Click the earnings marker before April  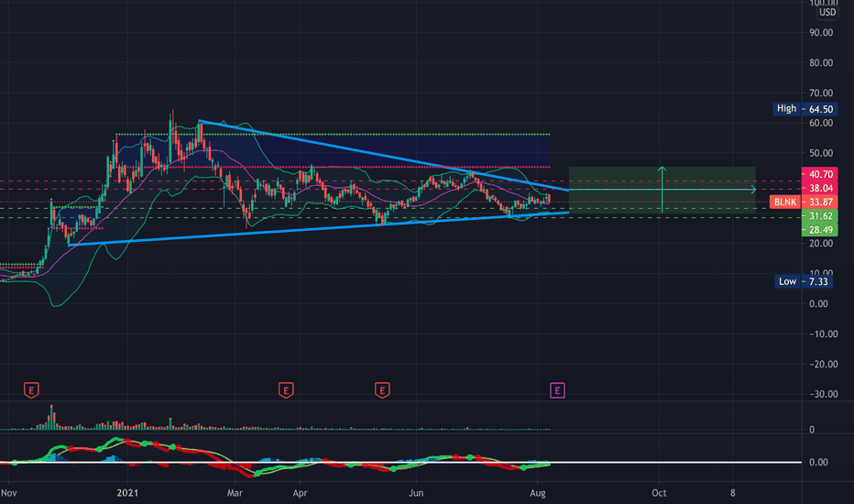[286, 390]
